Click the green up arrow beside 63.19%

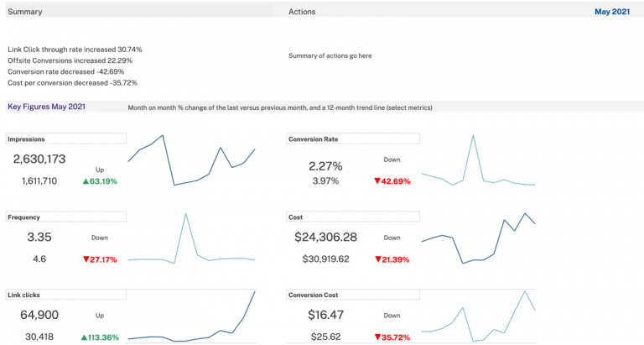[x=86, y=181]
